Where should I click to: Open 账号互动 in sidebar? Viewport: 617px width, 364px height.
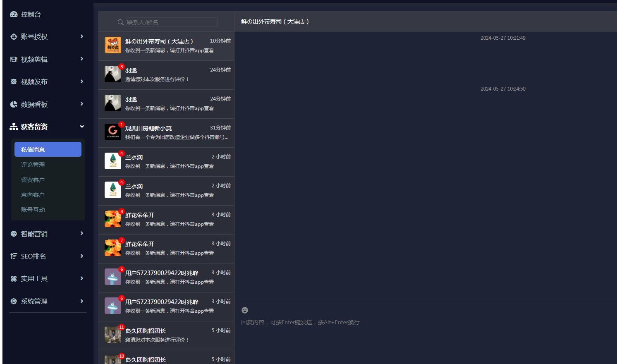(x=33, y=210)
